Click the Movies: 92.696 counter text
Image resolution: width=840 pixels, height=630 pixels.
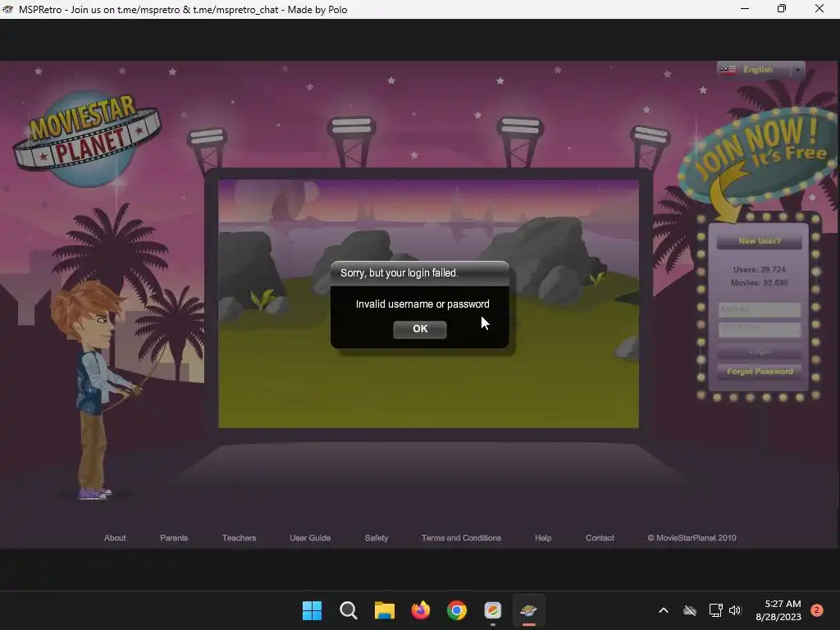[759, 283]
